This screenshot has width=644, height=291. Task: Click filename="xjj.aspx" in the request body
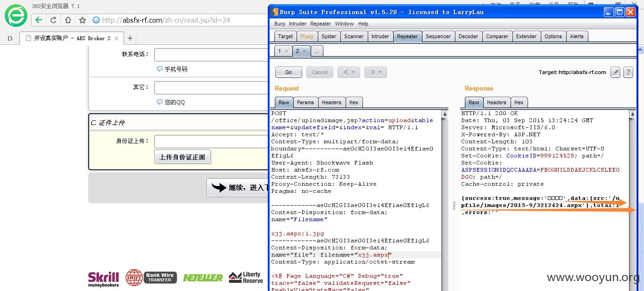coord(356,255)
